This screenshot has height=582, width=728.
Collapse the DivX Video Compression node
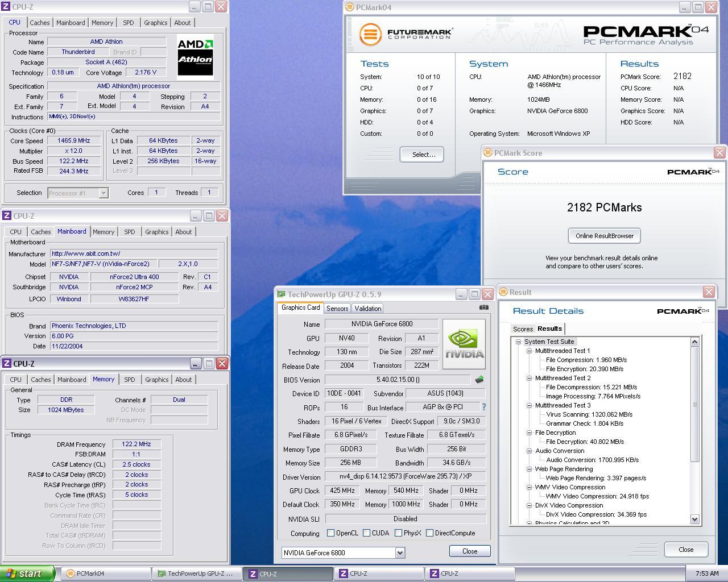click(x=529, y=505)
